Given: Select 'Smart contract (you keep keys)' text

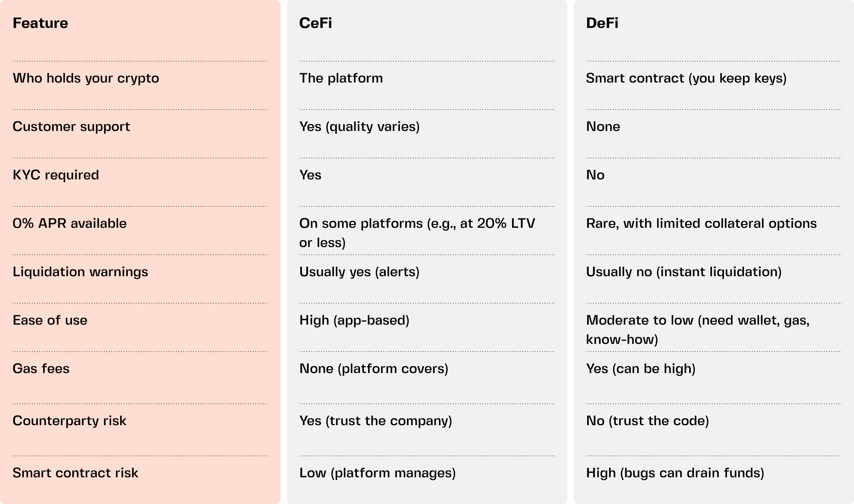Looking at the screenshot, I should pos(686,78).
